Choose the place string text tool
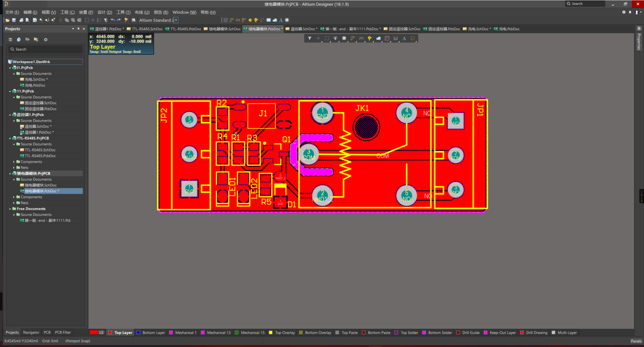Image resolution: width=644 pixels, height=347 pixels. coord(404,38)
